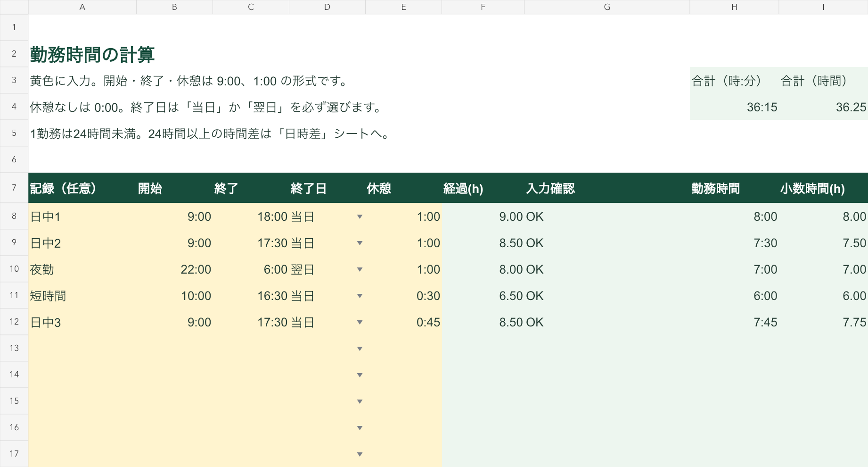
Task: Select the 6:00 end time cell
Action: 251,269
